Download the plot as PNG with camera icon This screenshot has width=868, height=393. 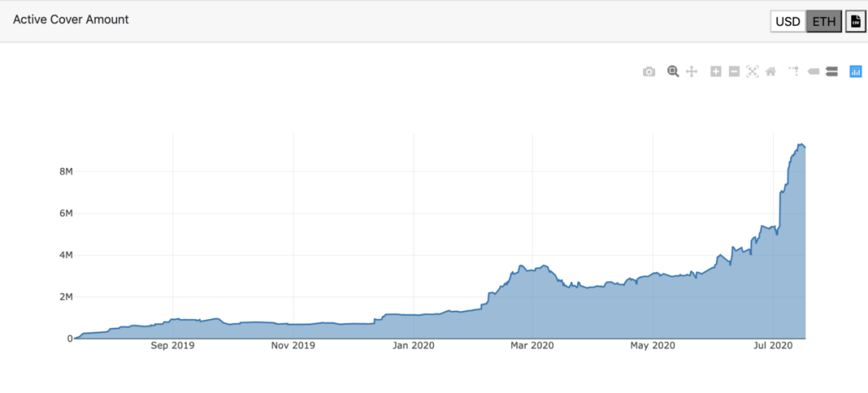tap(649, 72)
